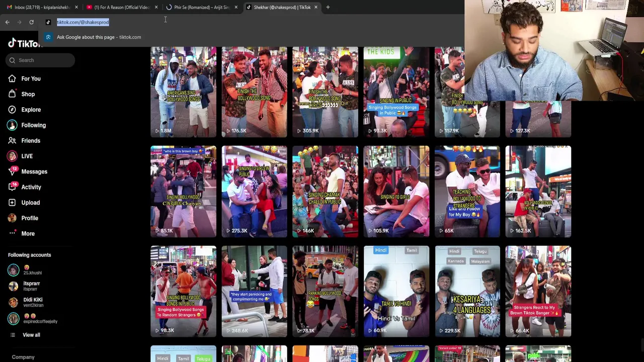Open Singing to Random Strangers video 98.3K
This screenshot has height=362, width=644.
click(183, 292)
